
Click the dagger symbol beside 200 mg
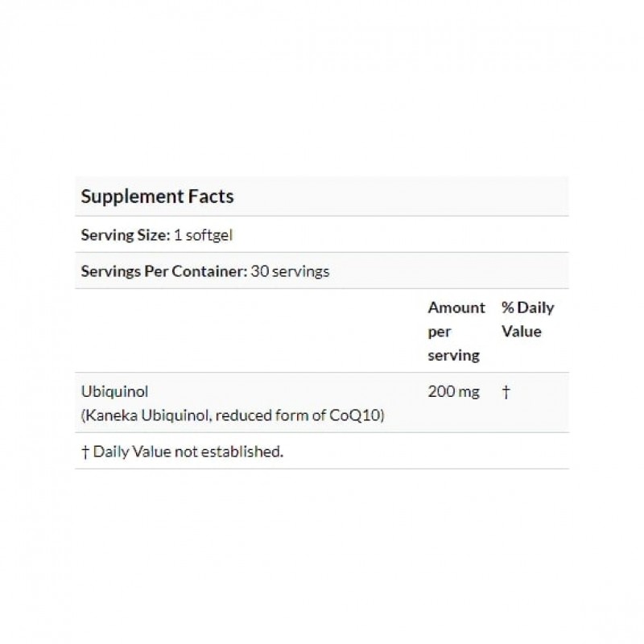pos(505,393)
